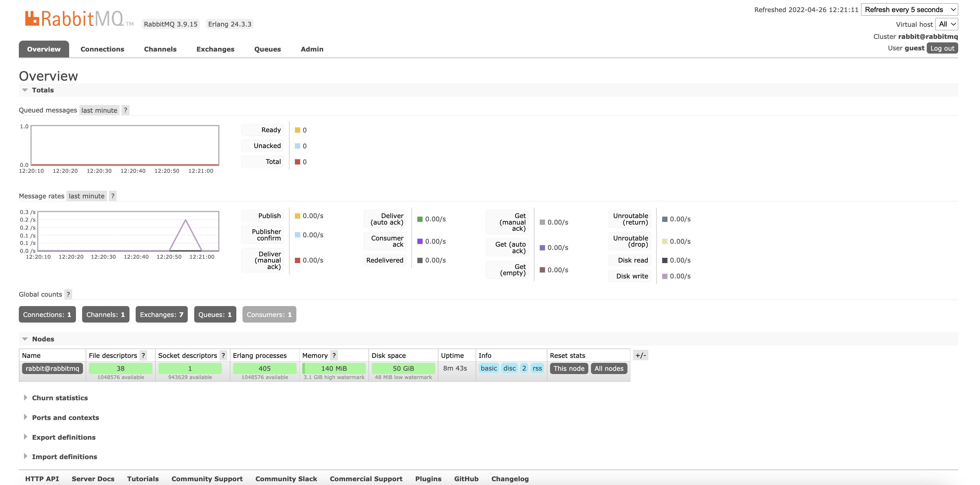Expand Churn statistics section
Image resolution: width=980 pixels, height=485 pixels.
click(x=60, y=398)
